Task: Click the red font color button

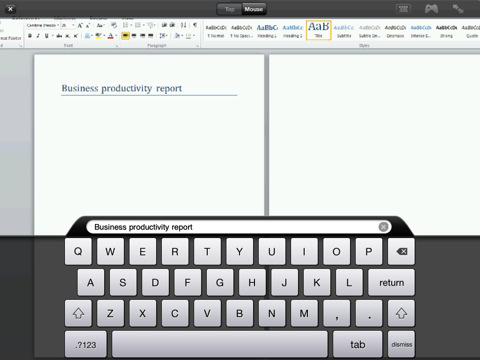Action: [110, 36]
